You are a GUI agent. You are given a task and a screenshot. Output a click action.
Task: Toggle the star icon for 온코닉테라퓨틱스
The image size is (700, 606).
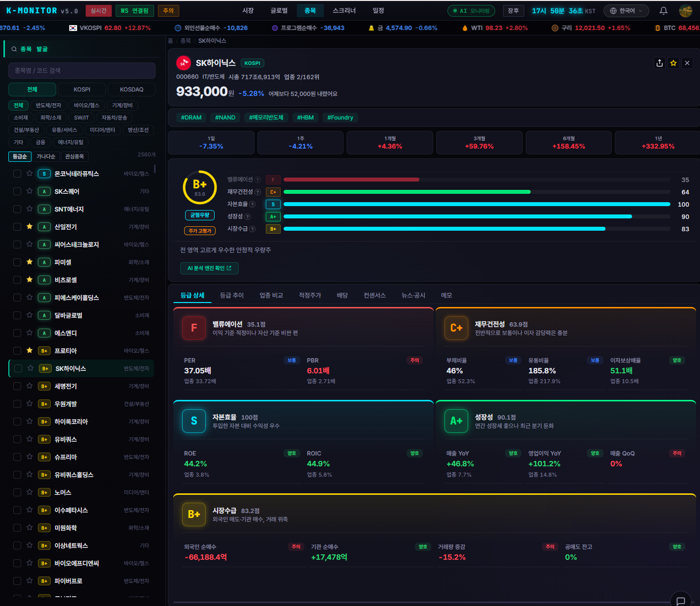[x=30, y=174]
